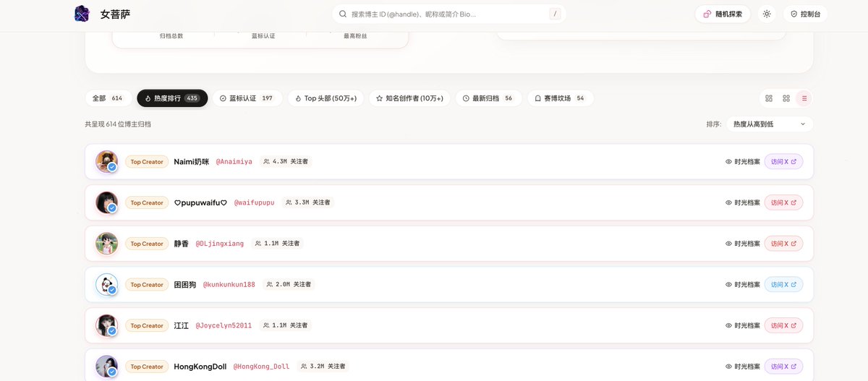The width and height of the screenshot is (868, 381).
Task: Click the 3.2M 关注者 follower count
Action: tap(323, 367)
